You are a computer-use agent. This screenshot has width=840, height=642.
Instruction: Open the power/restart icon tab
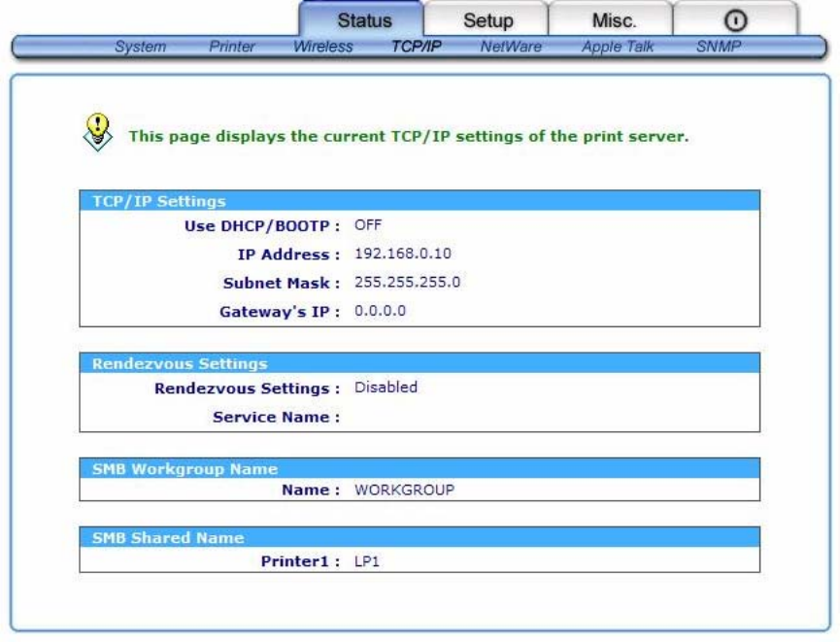click(x=735, y=20)
